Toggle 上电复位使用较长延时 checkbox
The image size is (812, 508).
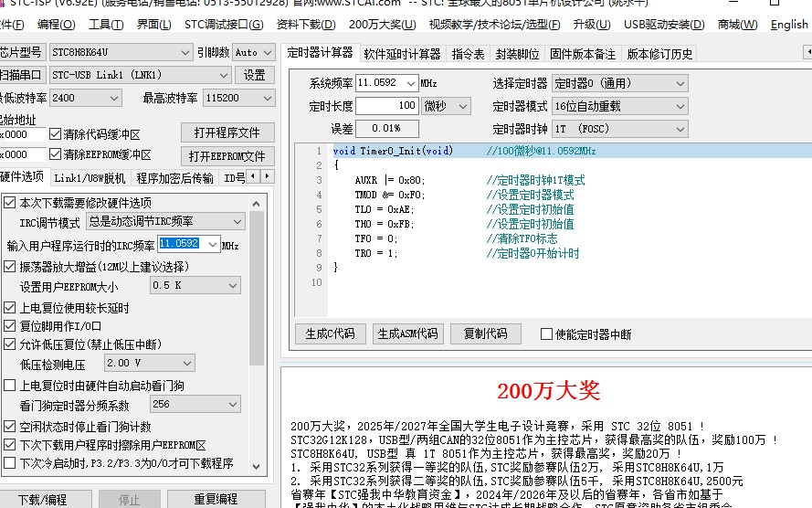10,308
